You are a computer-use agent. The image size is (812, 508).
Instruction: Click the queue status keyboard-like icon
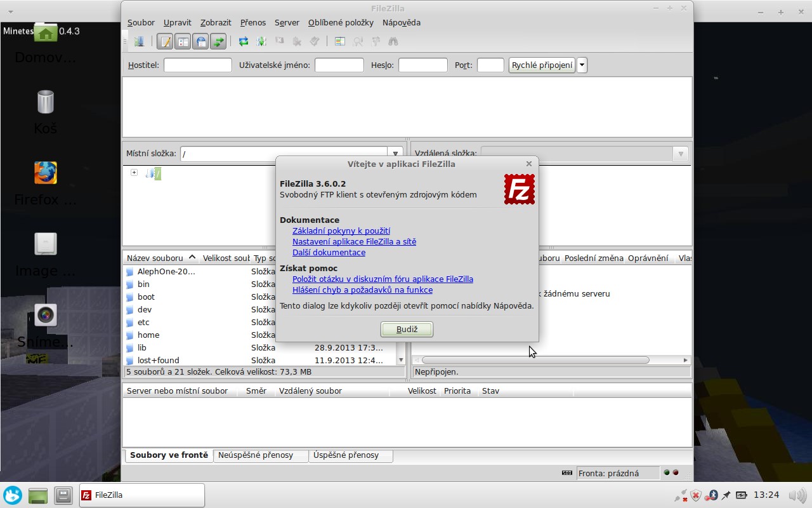click(x=566, y=473)
